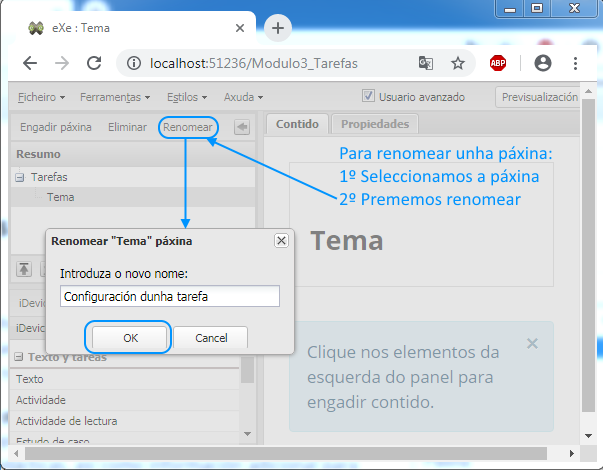Viewport: 603px width, 470px height.
Task: Go forward with the browser forward arrow
Action: coord(62,63)
